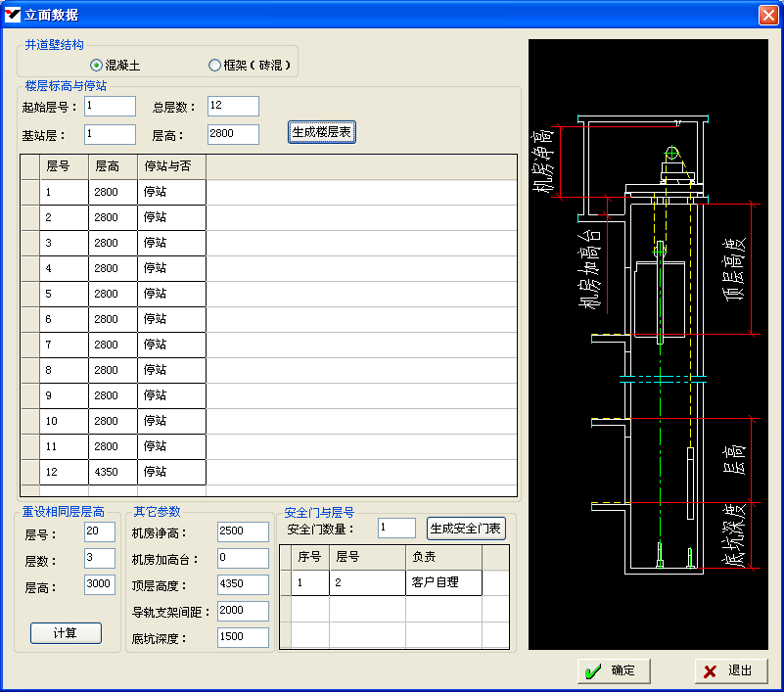
Task: Select the 4350 height cell for floor 12
Action: coord(113,472)
